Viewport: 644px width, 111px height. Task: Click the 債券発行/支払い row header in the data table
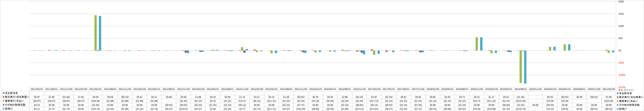click(x=16, y=101)
